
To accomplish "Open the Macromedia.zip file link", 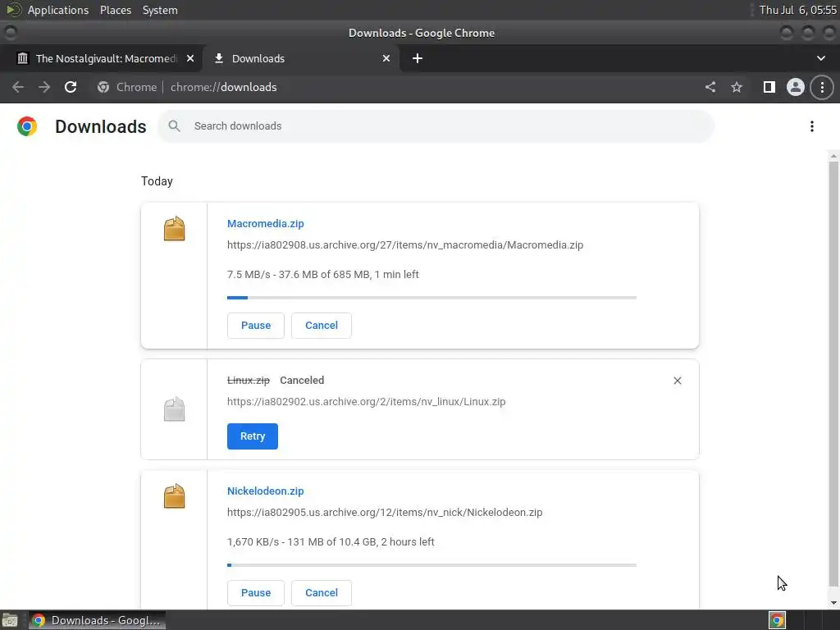I will pyautogui.click(x=265, y=223).
